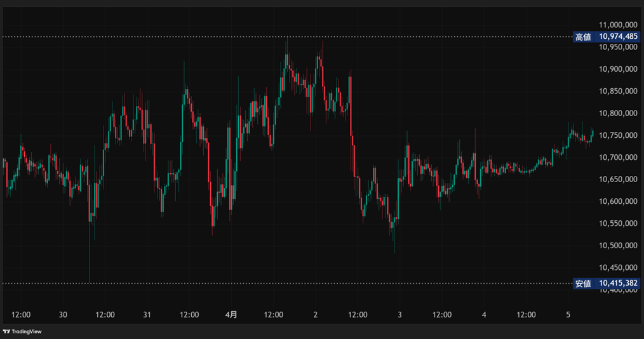Click the 12:00 label between 30 and 31
The width and height of the screenshot is (644, 339).
(105, 315)
